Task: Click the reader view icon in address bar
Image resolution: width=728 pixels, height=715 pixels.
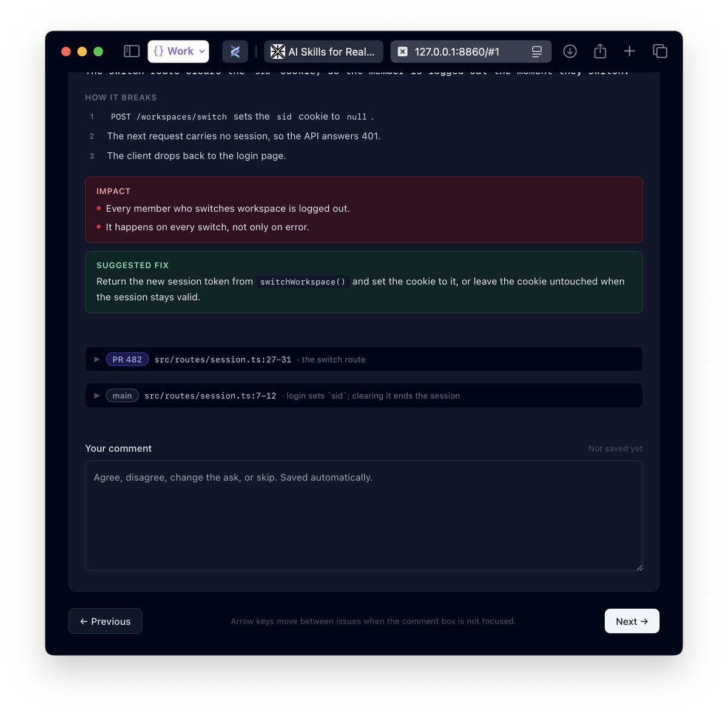Action: (x=537, y=52)
